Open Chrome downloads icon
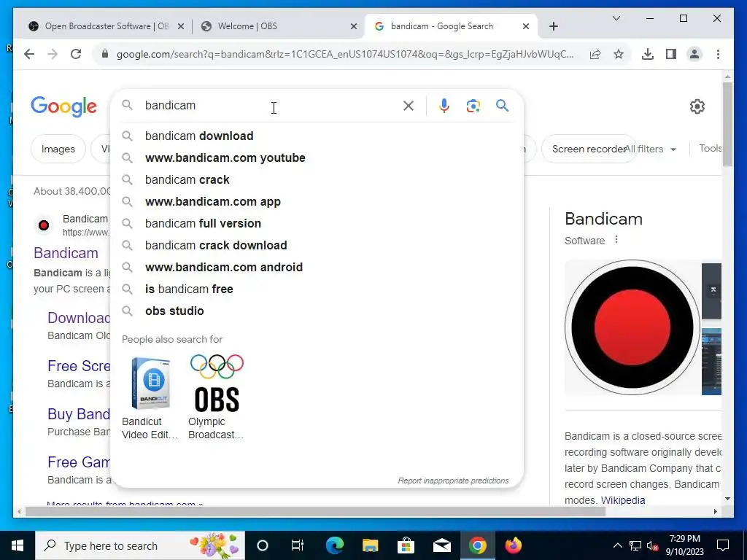The image size is (747, 560). [x=648, y=54]
